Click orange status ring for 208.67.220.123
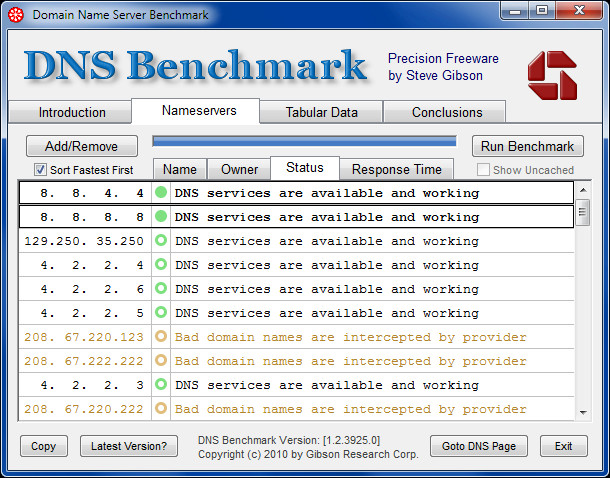The width and height of the screenshot is (610, 478). tap(161, 336)
